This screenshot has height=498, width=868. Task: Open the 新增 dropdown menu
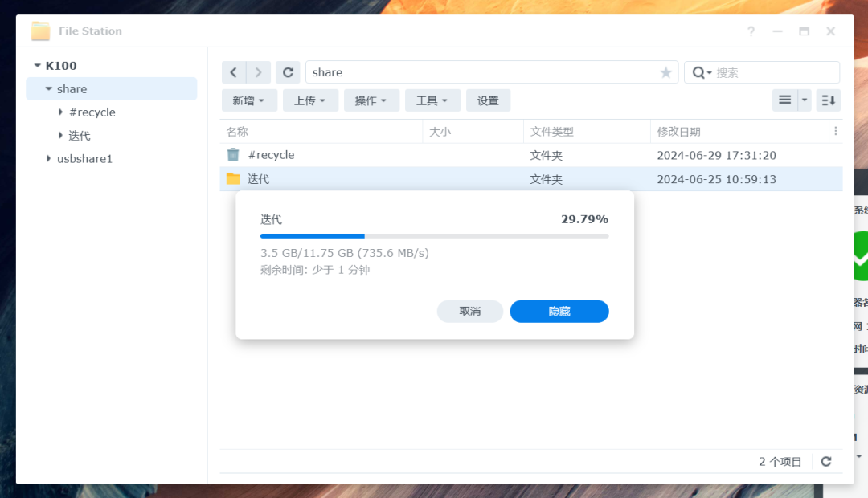click(249, 100)
